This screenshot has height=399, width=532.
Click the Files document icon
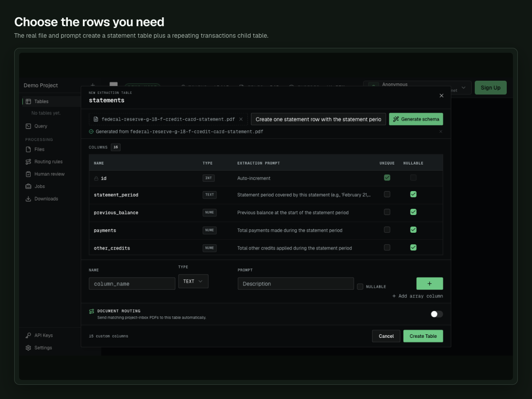[28, 149]
